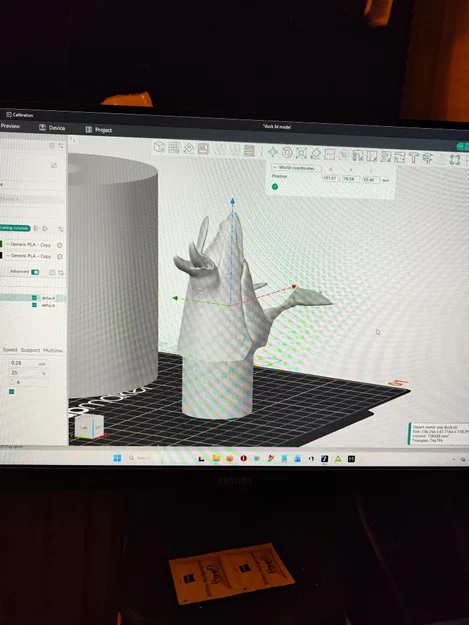Open the Seam painting tool
469x625 pixels.
(371, 156)
